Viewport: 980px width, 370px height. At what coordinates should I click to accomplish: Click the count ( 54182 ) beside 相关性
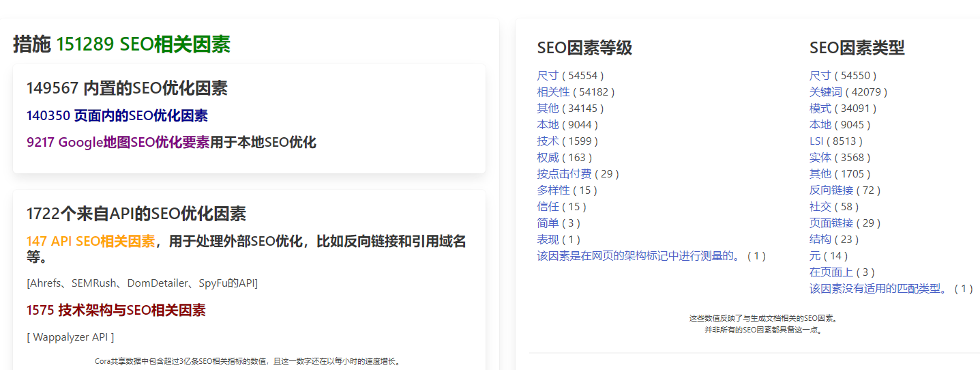pos(594,92)
